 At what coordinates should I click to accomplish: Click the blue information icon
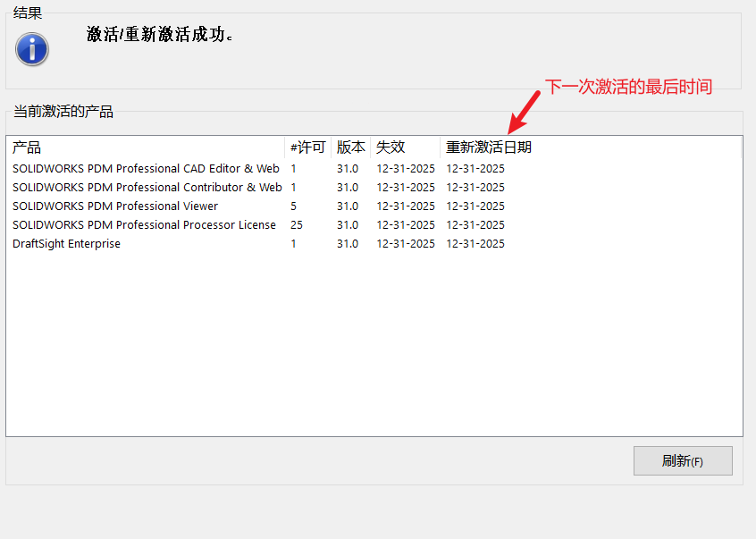coord(31,50)
